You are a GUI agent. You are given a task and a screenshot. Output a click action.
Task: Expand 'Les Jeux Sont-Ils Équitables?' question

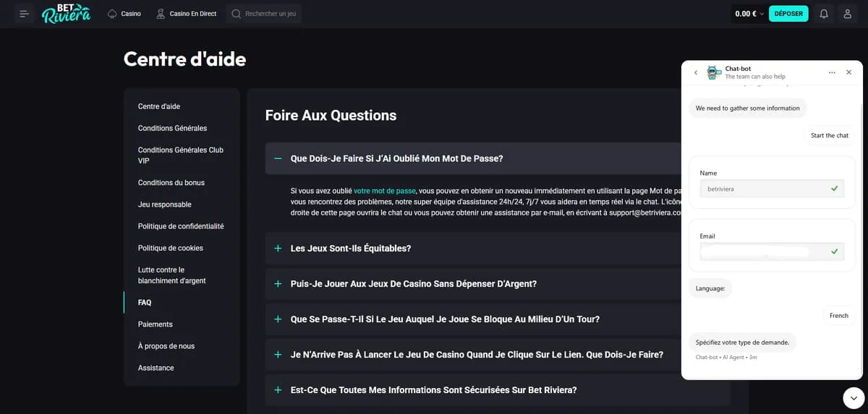[278, 249]
